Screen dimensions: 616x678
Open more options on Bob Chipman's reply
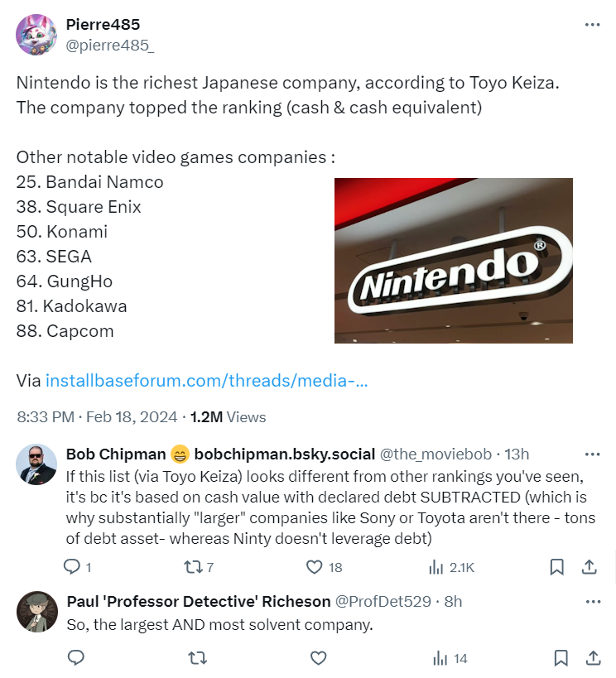(x=591, y=454)
